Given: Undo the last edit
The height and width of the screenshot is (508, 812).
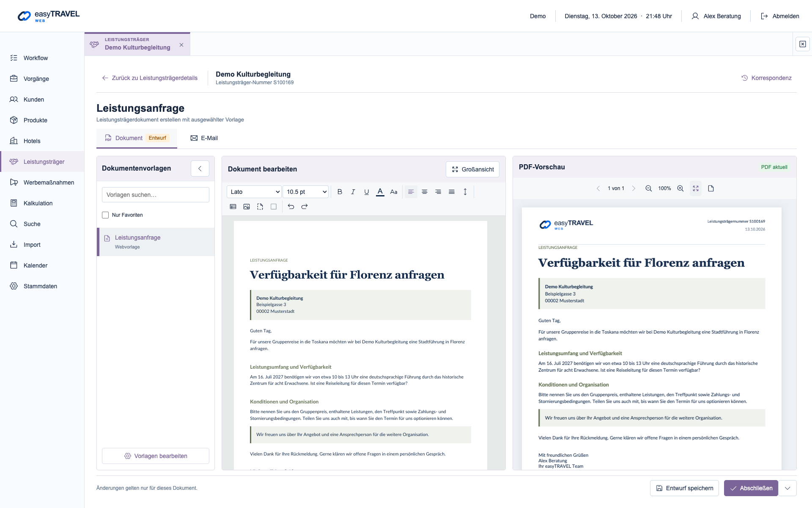Looking at the screenshot, I should 291,207.
